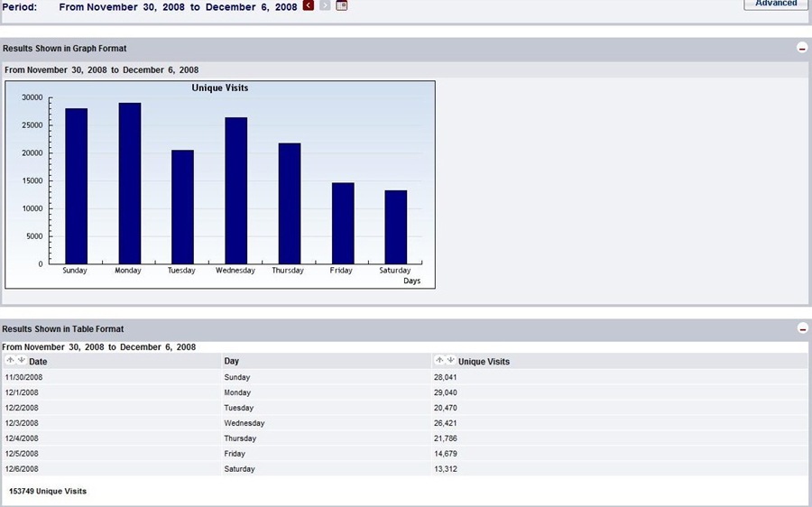
Task: Click the 30000 y-axis label
Action: coord(32,97)
